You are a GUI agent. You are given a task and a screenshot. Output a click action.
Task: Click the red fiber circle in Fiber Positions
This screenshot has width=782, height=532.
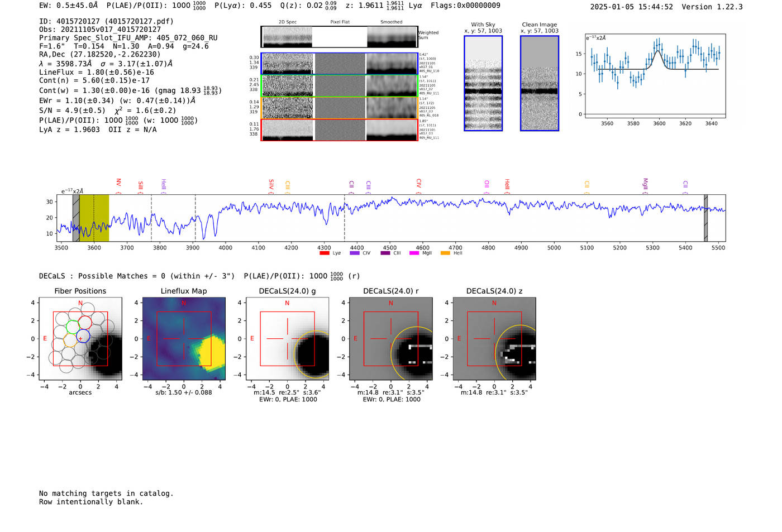(85, 323)
